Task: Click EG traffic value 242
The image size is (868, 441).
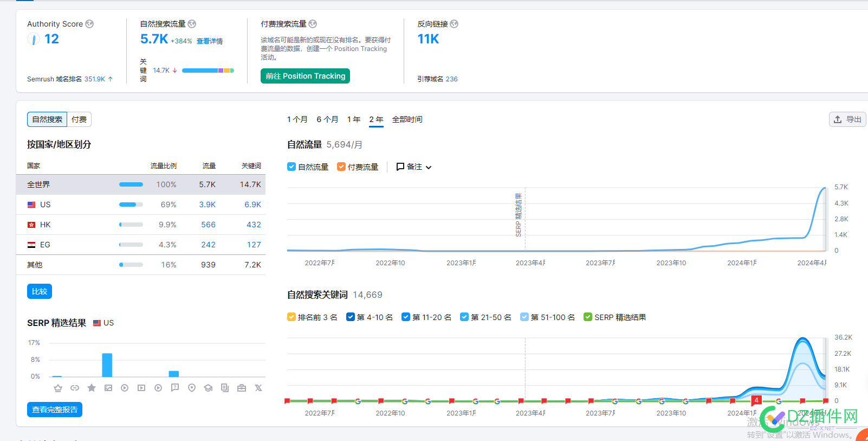Action: [209, 245]
